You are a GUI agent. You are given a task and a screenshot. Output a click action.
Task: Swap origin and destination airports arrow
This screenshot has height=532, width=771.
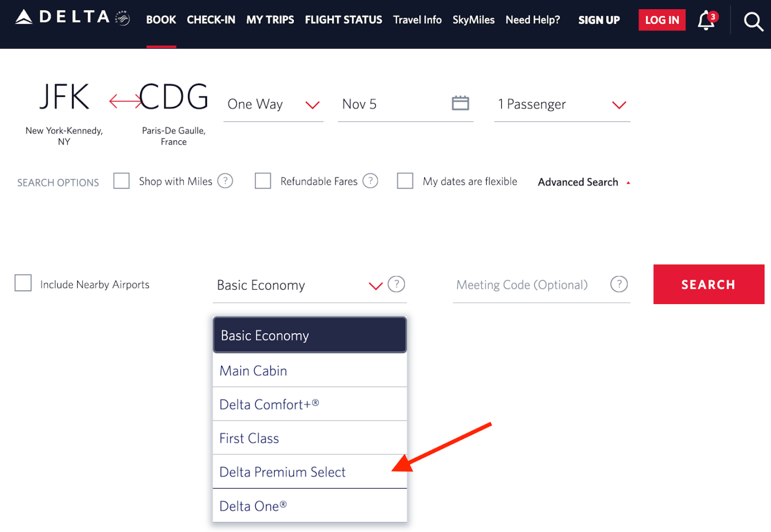[125, 101]
